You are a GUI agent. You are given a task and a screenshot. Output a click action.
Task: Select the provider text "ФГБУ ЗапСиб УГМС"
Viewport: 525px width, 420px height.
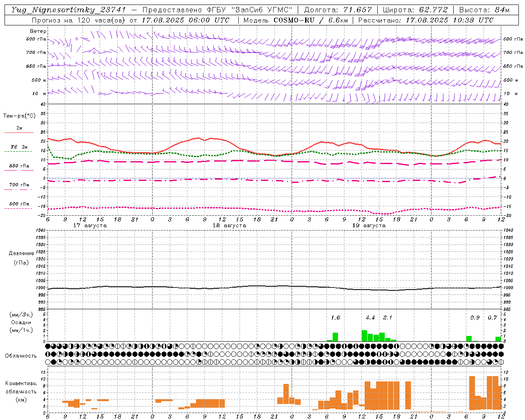(251, 10)
